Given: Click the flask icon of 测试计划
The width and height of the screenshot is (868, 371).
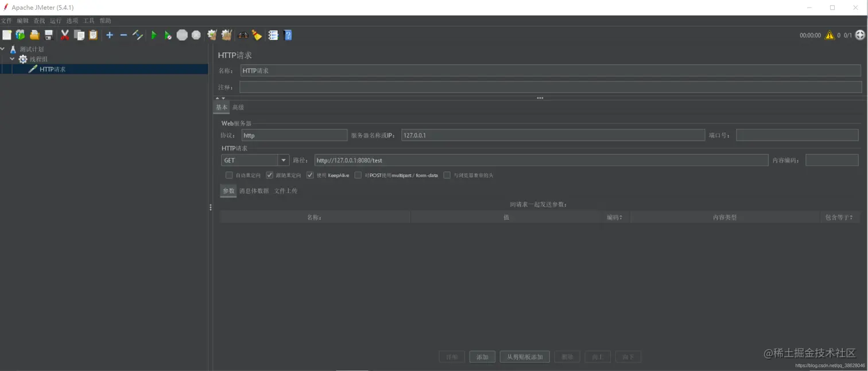Looking at the screenshot, I should point(13,49).
